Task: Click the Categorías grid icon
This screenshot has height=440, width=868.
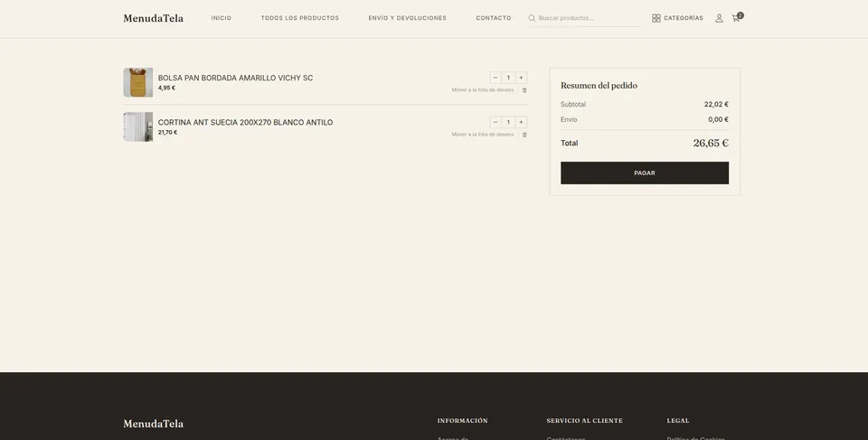Action: click(x=656, y=18)
